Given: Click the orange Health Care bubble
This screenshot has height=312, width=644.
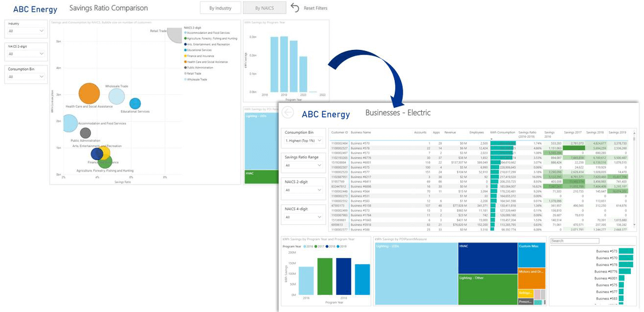Looking at the screenshot, I should click(x=89, y=94).
